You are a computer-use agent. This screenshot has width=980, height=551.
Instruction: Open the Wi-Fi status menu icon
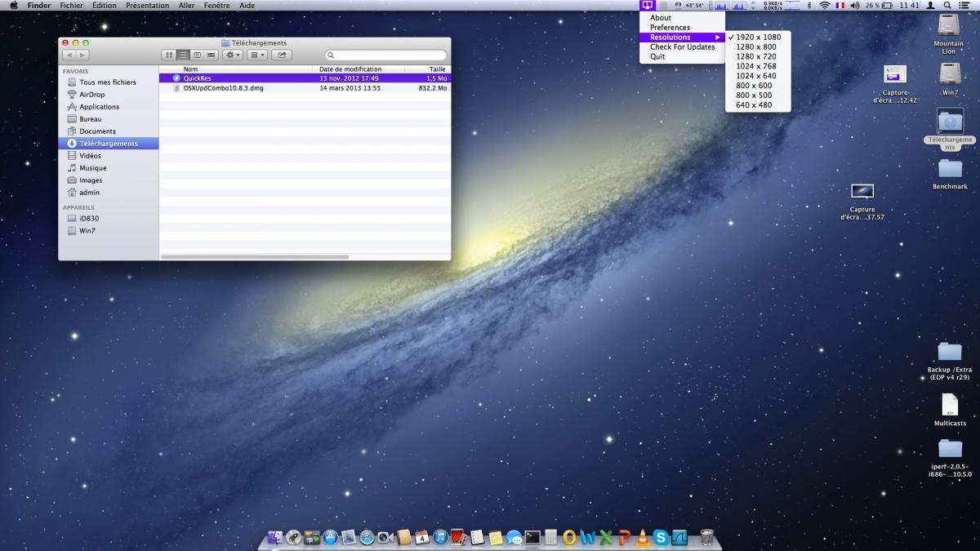tap(824, 5)
